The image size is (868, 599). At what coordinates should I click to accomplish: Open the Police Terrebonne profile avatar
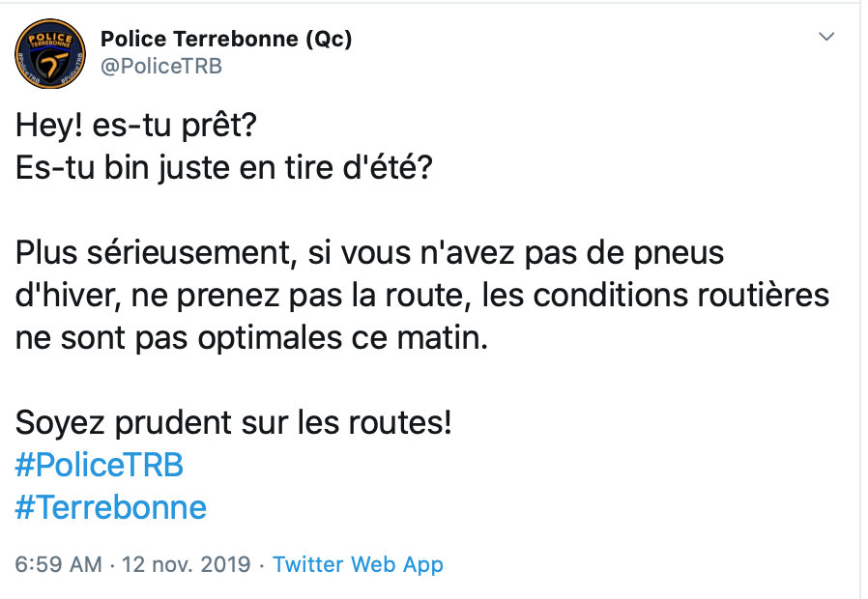point(47,52)
